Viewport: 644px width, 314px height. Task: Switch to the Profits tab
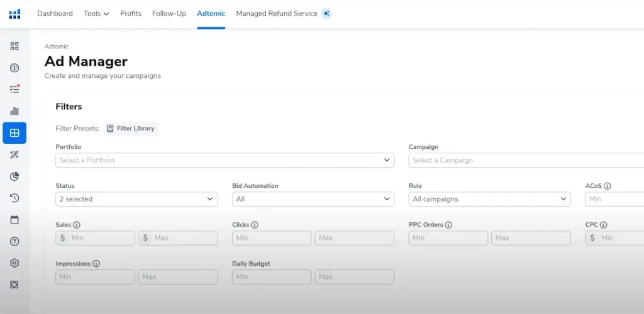(131, 13)
